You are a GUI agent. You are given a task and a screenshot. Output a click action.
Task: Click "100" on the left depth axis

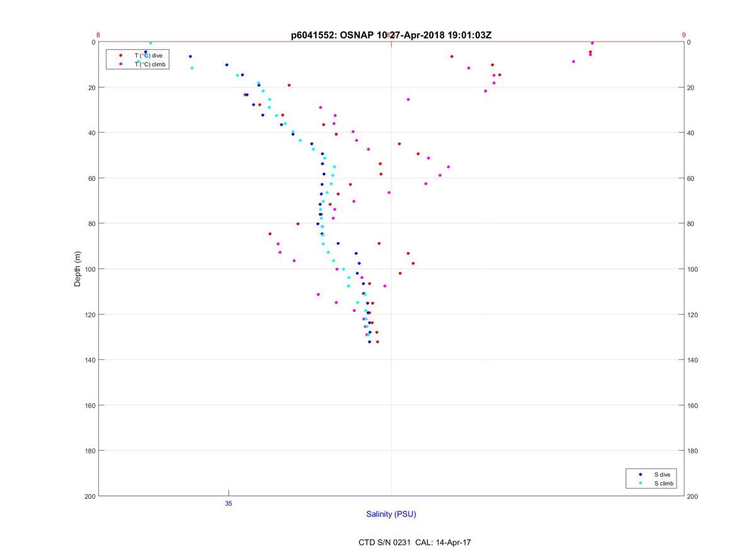click(x=89, y=269)
